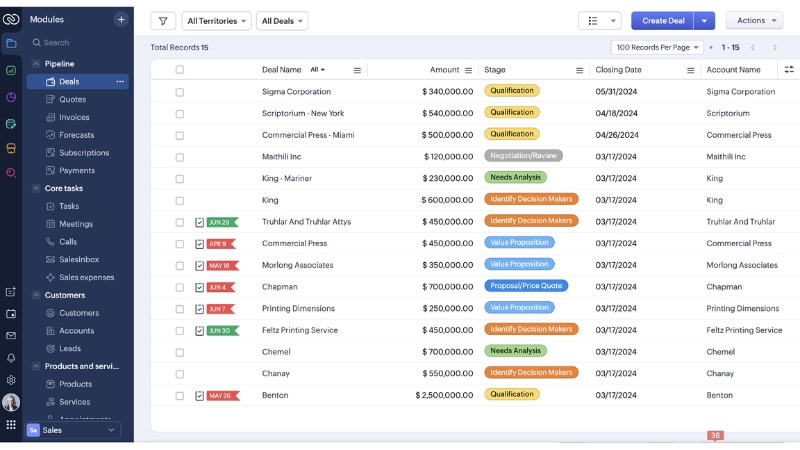This screenshot has width=800, height=450.
Task: Check the box for Maithili Inc
Action: [180, 157]
